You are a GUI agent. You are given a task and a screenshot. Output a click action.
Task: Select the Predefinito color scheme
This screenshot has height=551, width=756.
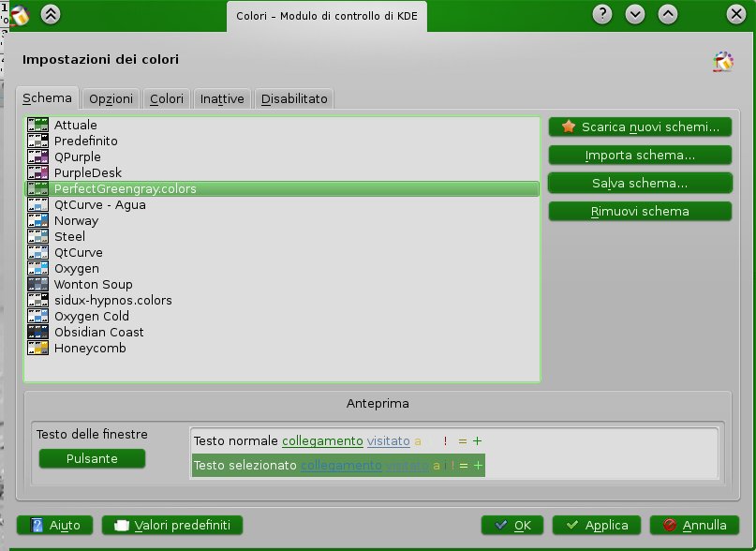click(x=283, y=141)
